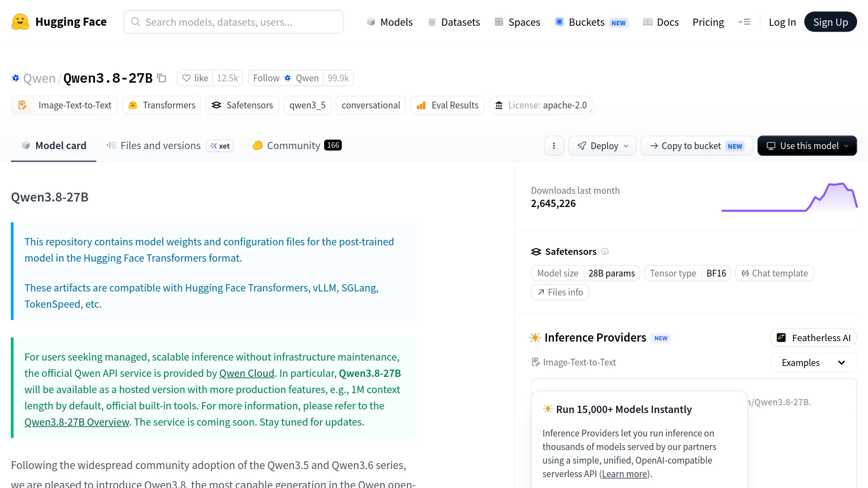Viewport: 868px width, 488px height.
Task: Click the Qwen organization avatar icon
Action: tap(15, 78)
